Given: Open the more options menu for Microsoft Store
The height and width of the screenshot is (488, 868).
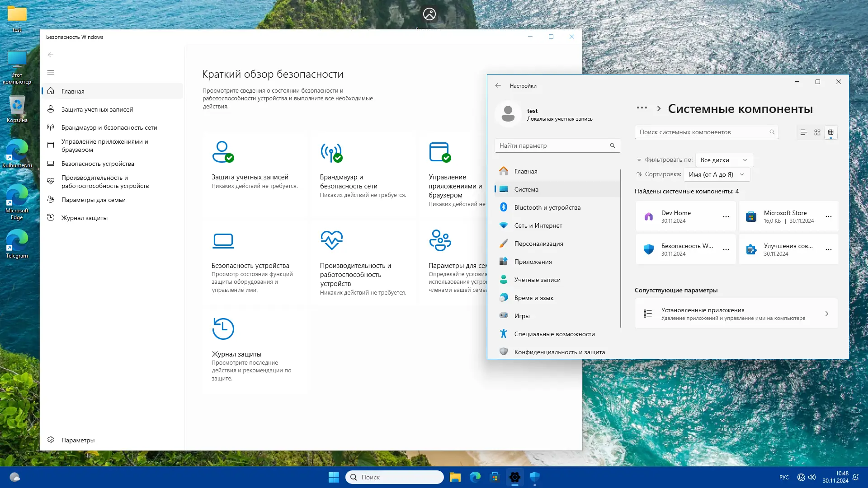Looking at the screenshot, I should coord(828,216).
